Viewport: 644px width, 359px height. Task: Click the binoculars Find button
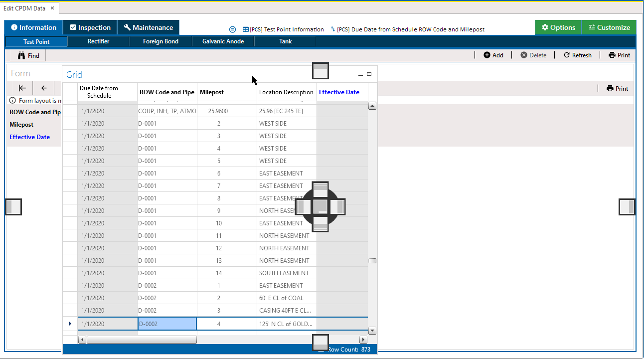[x=28, y=55]
